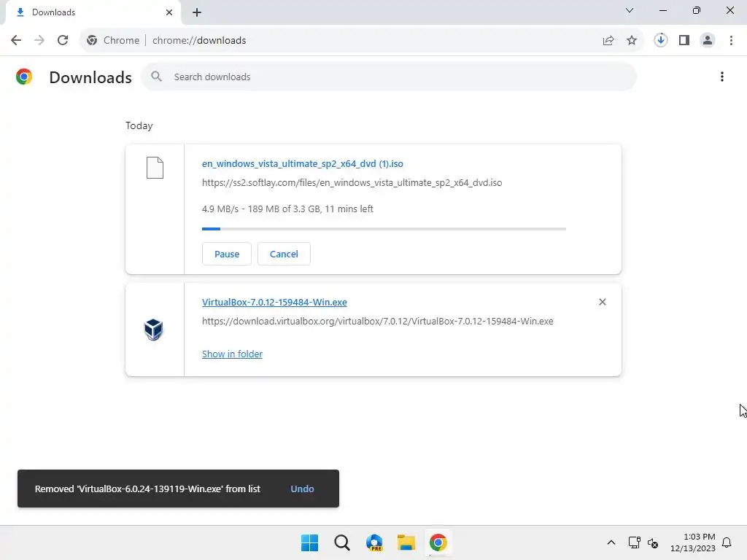Image resolution: width=747 pixels, height=560 pixels.
Task: Click the download.virtualbox.org source URL
Action: [x=378, y=322]
